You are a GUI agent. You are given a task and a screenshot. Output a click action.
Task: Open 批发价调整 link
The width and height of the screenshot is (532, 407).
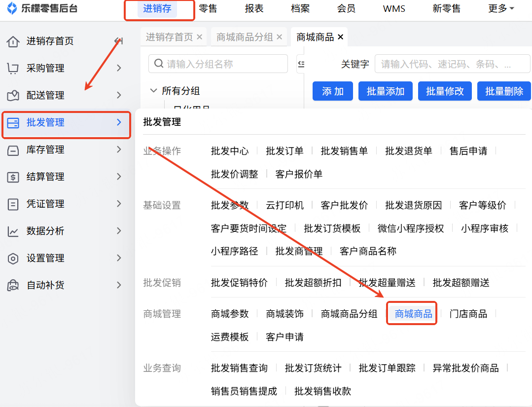coord(235,174)
